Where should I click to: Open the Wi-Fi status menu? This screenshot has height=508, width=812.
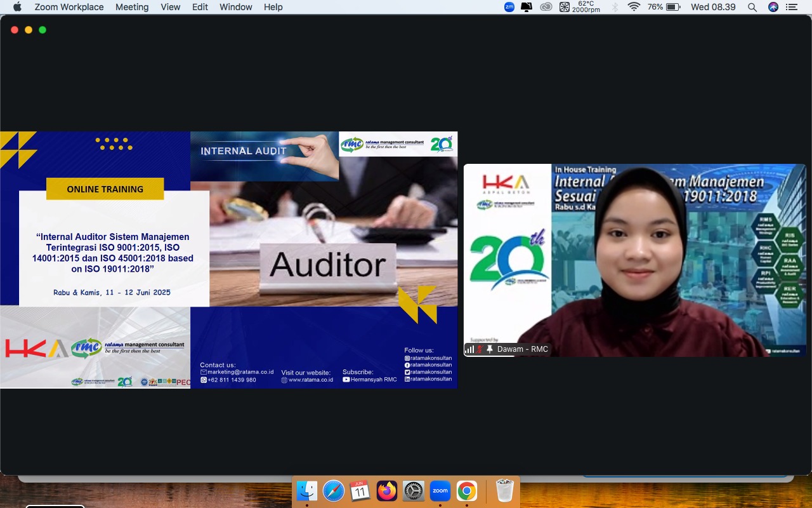click(634, 7)
